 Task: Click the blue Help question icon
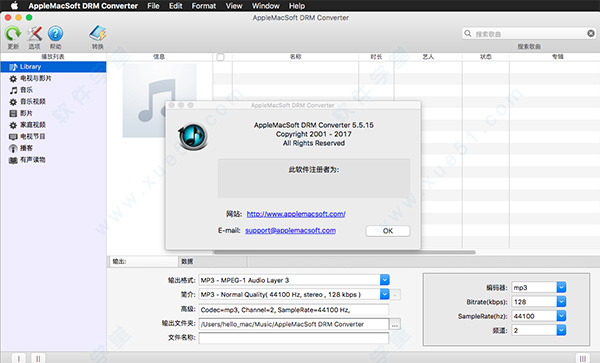55,34
